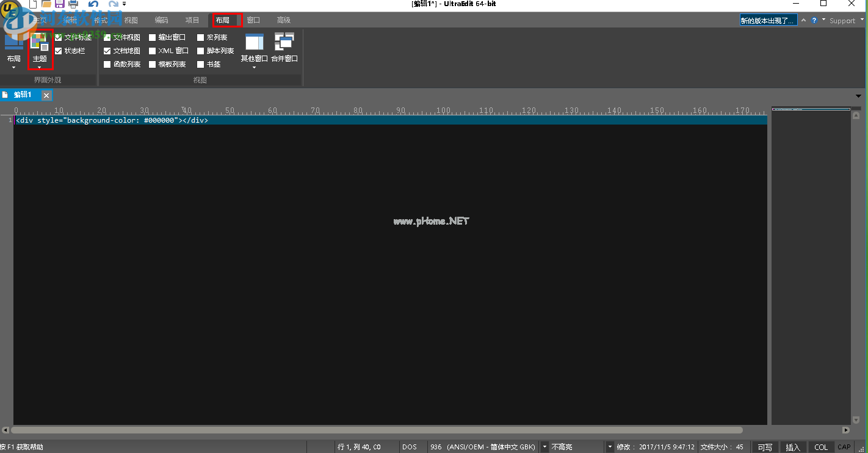Expand the quick access toolbar customize arrow
Image resolution: width=868 pixels, height=453 pixels.
[124, 4]
